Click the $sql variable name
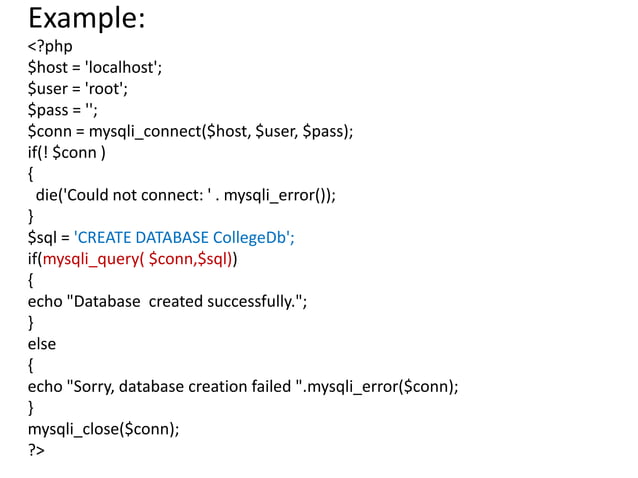This screenshot has height=478, width=638. [x=42, y=238]
